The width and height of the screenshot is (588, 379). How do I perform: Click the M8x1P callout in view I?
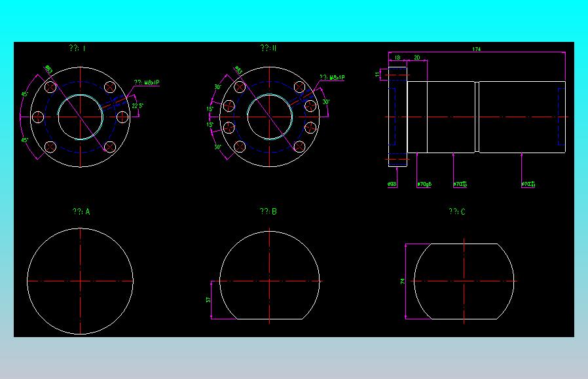[x=147, y=82]
